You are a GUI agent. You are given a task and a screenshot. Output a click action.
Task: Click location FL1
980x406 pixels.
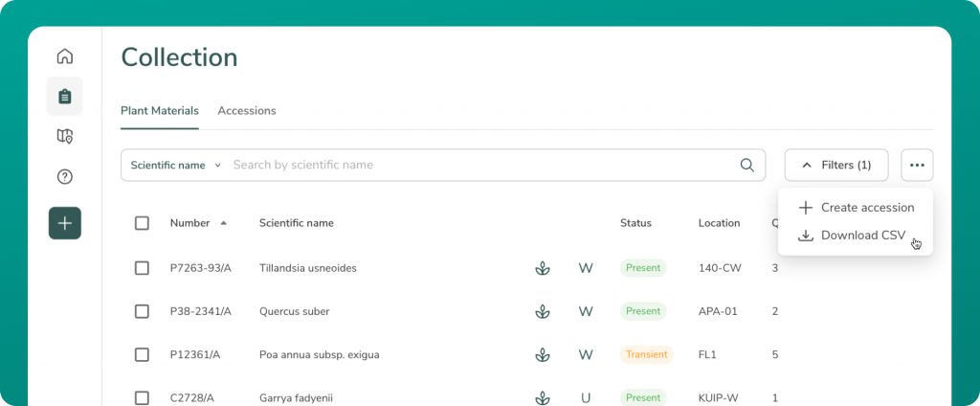(x=707, y=354)
